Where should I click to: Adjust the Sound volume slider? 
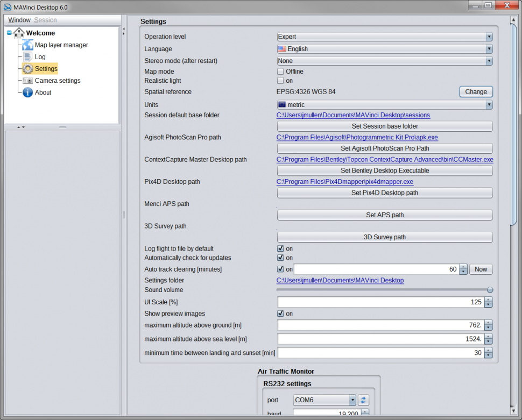coord(489,290)
